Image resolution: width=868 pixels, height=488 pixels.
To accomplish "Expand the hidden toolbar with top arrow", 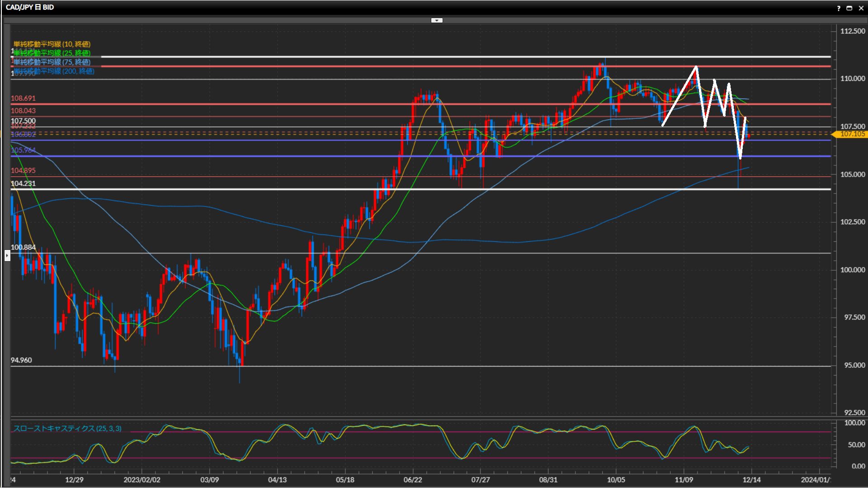I will (437, 20).
